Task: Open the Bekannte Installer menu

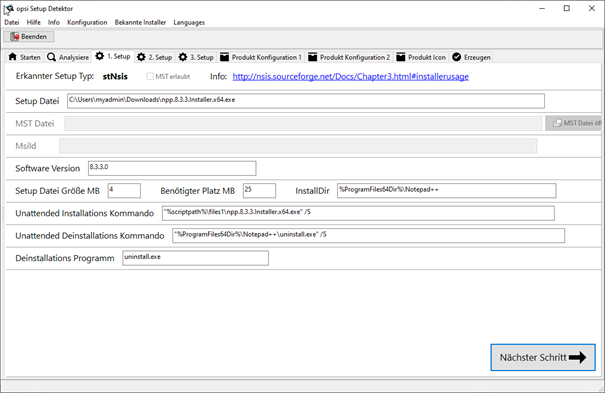Action: pos(140,22)
